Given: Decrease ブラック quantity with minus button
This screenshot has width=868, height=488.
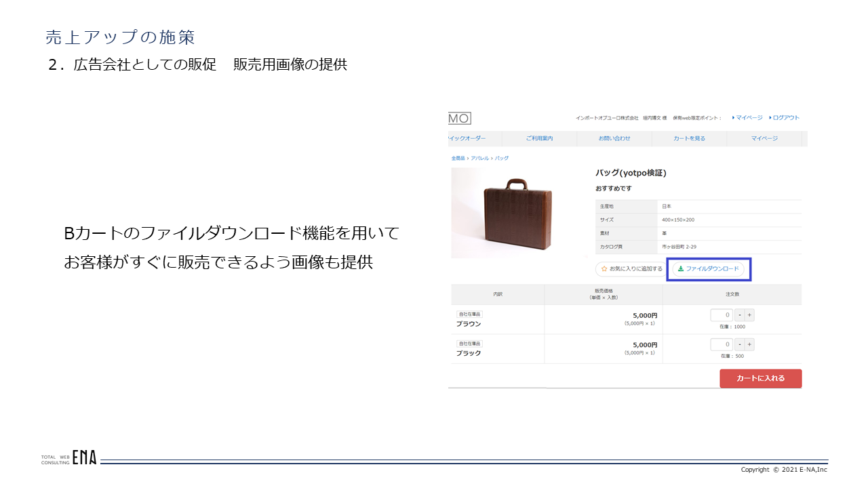Looking at the screenshot, I should (739, 344).
